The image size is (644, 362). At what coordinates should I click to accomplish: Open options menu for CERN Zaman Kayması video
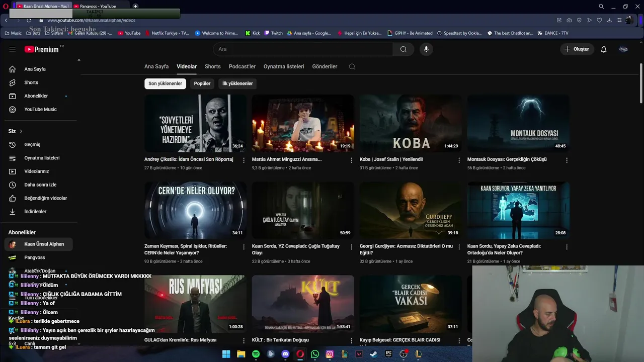tap(244, 247)
